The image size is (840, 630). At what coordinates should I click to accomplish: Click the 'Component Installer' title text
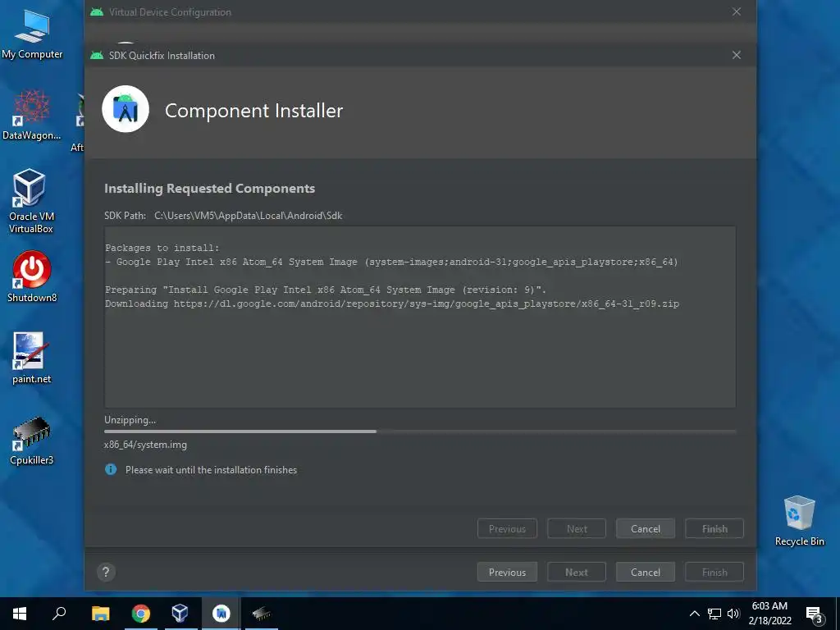(253, 111)
